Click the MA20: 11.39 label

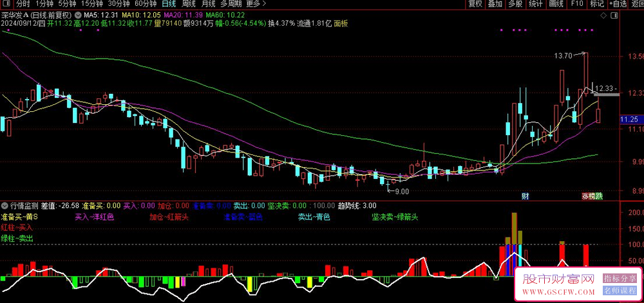click(x=182, y=15)
